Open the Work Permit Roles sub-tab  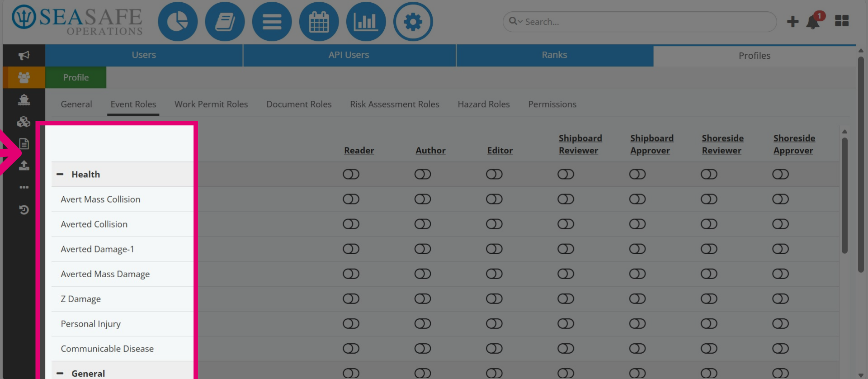211,104
